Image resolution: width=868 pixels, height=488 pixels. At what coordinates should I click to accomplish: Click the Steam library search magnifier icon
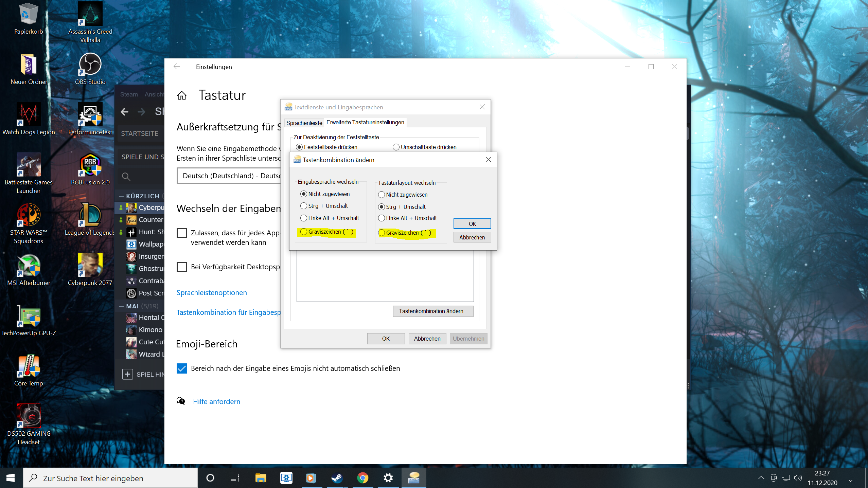pyautogui.click(x=126, y=177)
